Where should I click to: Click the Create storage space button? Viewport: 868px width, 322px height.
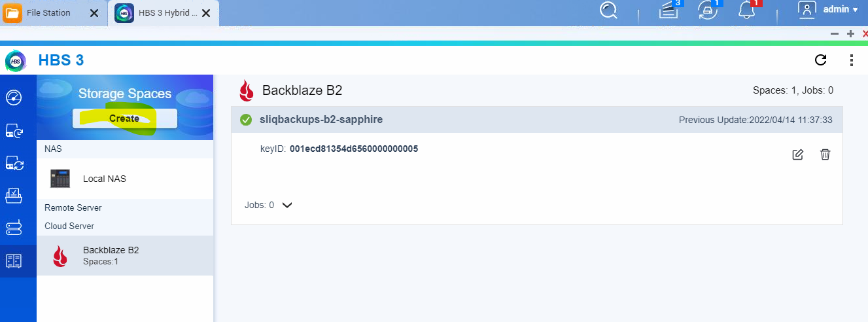pyautogui.click(x=124, y=118)
